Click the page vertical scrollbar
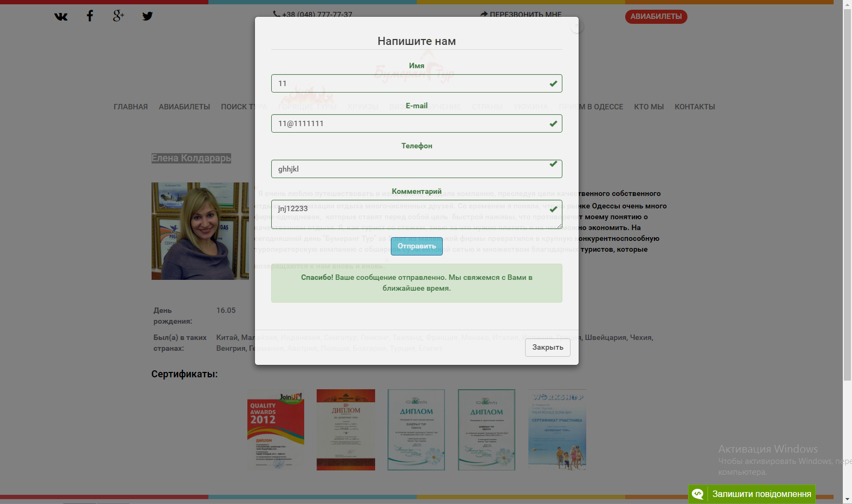This screenshot has height=504, width=852. 847,217
